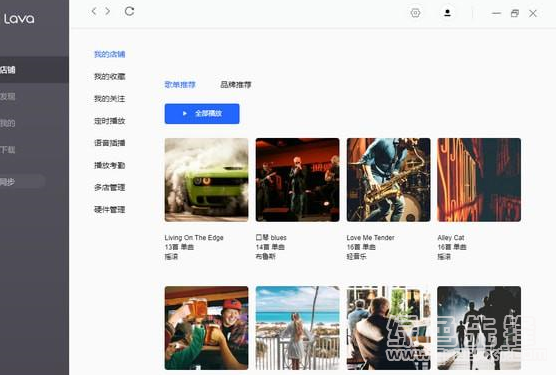Open 硬件管理 menu item
The width and height of the screenshot is (556, 375).
coord(110,209)
